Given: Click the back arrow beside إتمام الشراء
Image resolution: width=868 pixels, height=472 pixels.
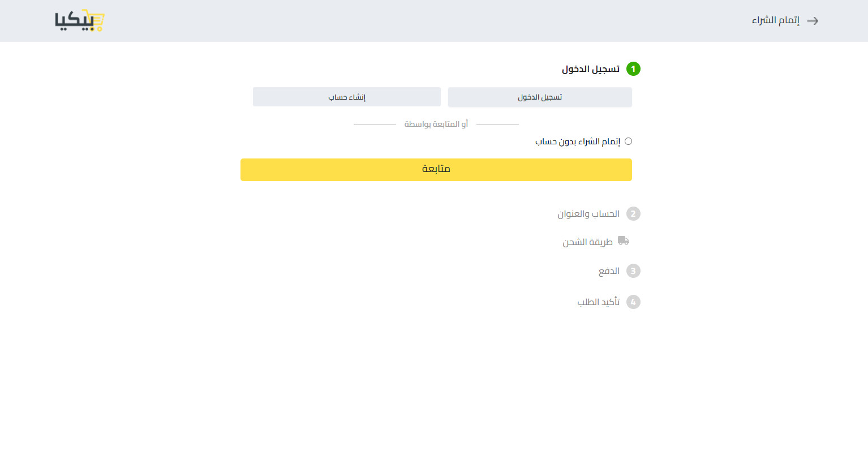Looking at the screenshot, I should point(813,21).
